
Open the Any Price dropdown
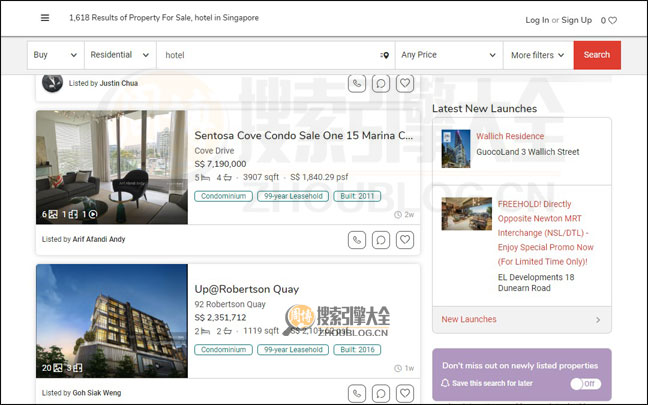coord(448,55)
